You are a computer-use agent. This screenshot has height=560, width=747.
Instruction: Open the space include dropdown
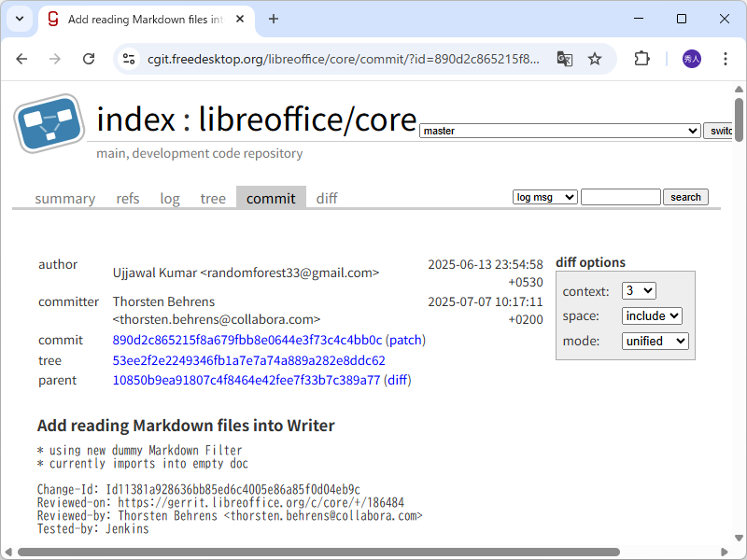(x=652, y=315)
